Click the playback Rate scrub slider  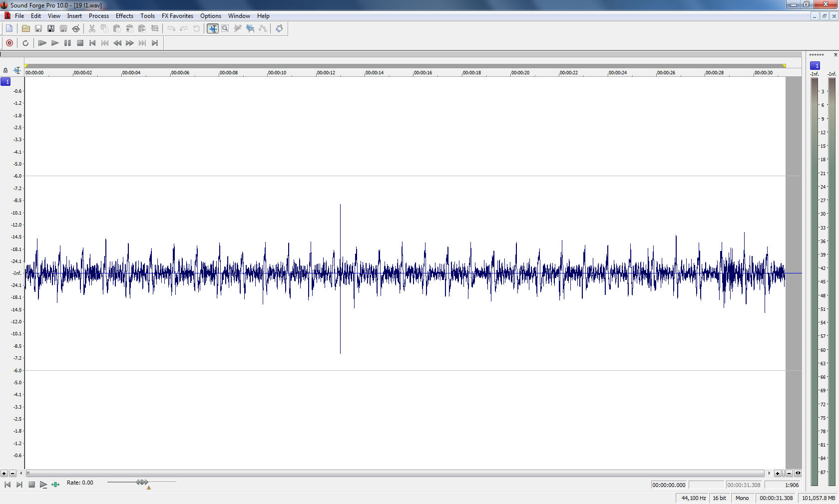142,482
